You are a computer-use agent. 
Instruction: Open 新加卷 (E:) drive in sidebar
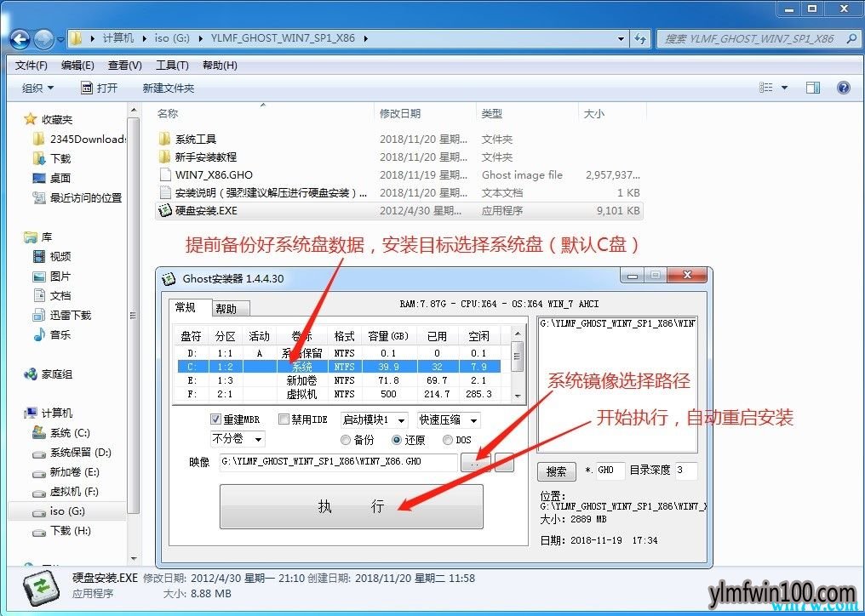coord(66,472)
